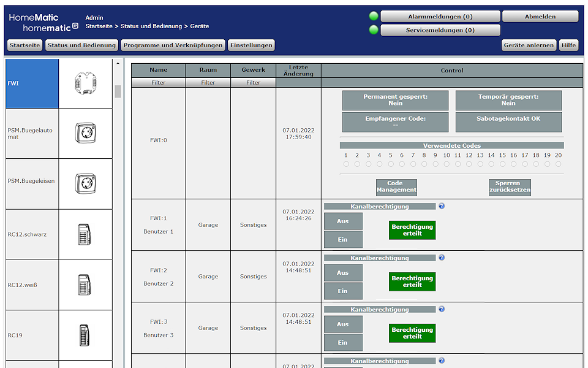Image resolution: width=588 pixels, height=368 pixels.
Task: Select code 20 radio button
Action: pos(558,164)
